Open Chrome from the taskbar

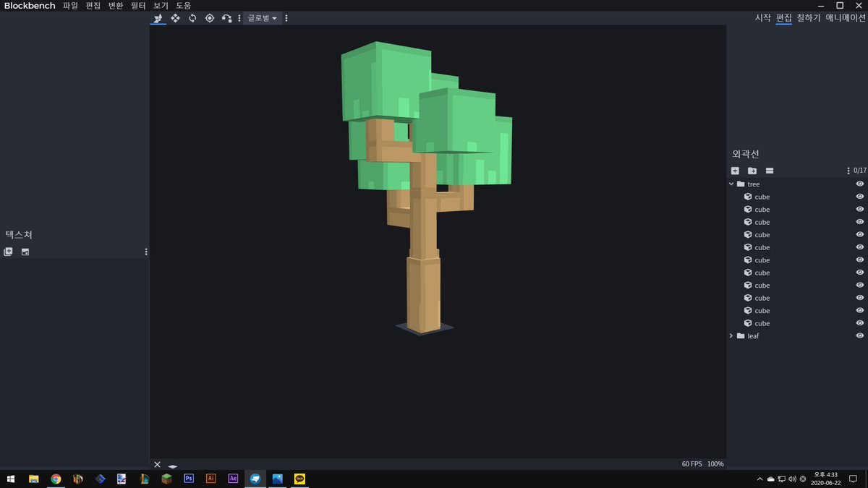(56, 479)
